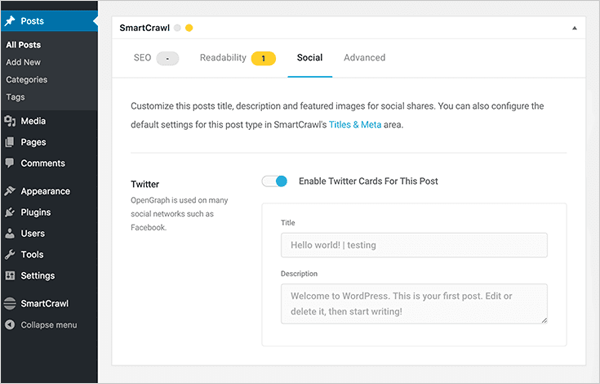Click the Twitter section heading
Screen dimensions: 600x384
tap(145, 184)
